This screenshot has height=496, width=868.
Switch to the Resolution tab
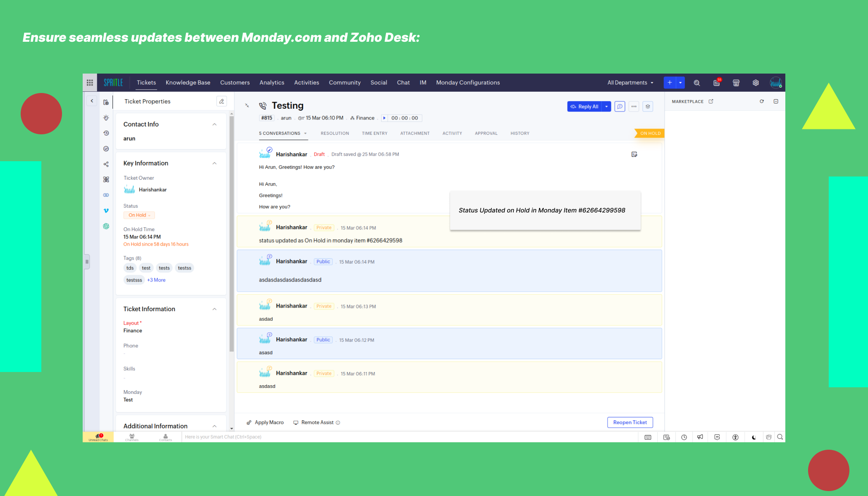(335, 134)
